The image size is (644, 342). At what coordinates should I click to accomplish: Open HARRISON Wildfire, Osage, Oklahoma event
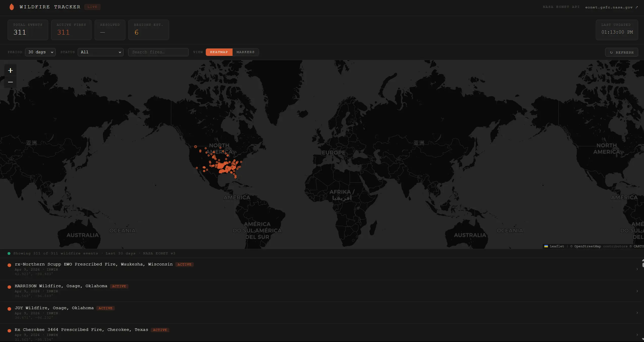pyautogui.click(x=320, y=291)
